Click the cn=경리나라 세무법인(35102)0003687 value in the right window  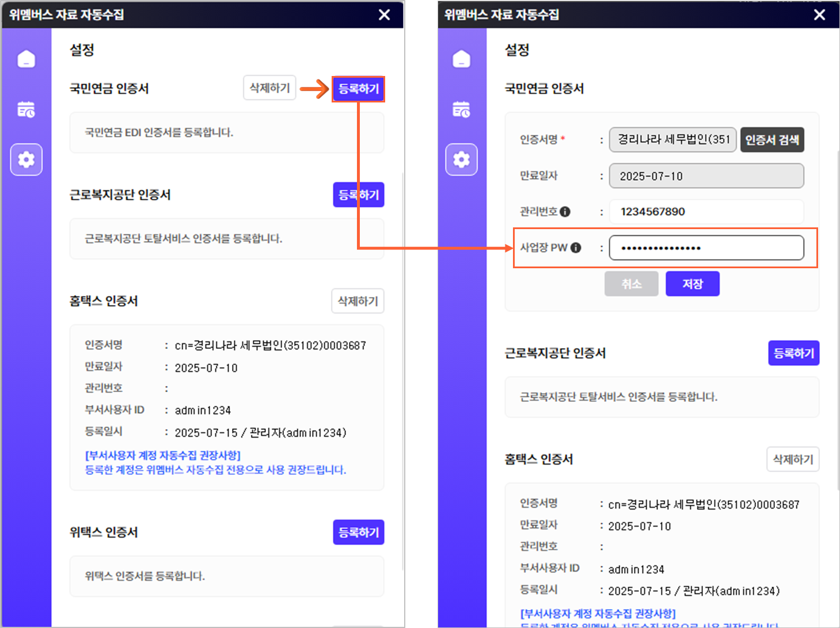click(x=704, y=504)
